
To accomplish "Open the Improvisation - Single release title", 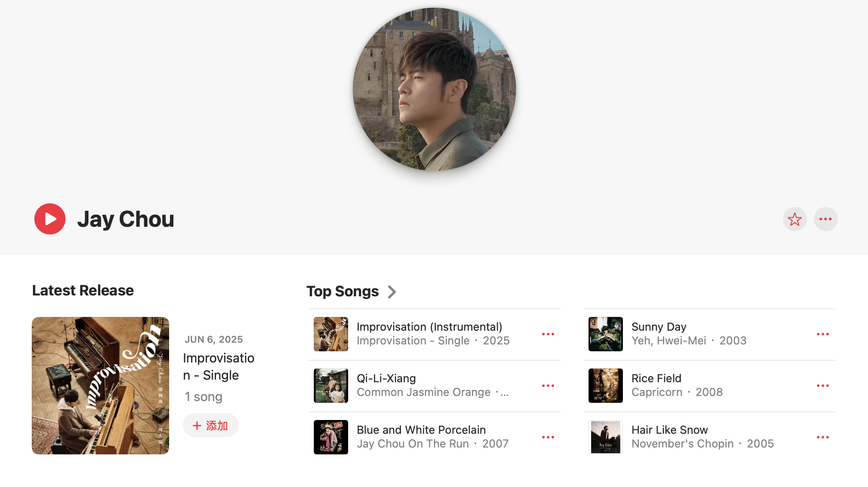I will pyautogui.click(x=219, y=366).
